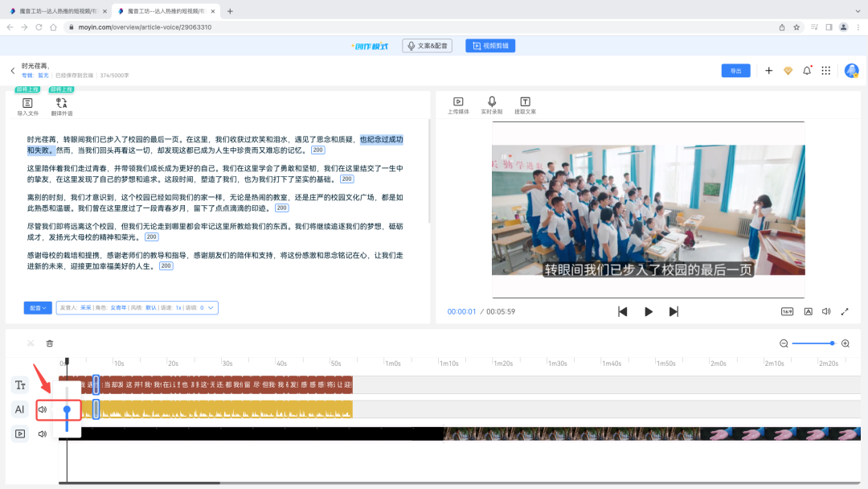Expand the voice settings dropdown
This screenshot has width=868, height=489.
point(211,308)
